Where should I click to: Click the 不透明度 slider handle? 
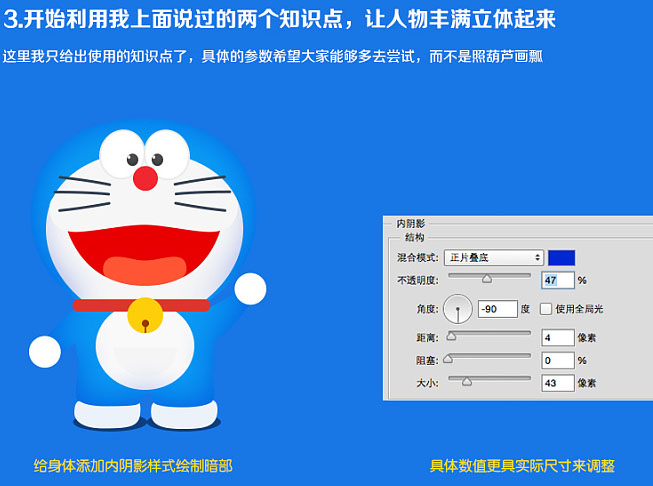point(487,279)
